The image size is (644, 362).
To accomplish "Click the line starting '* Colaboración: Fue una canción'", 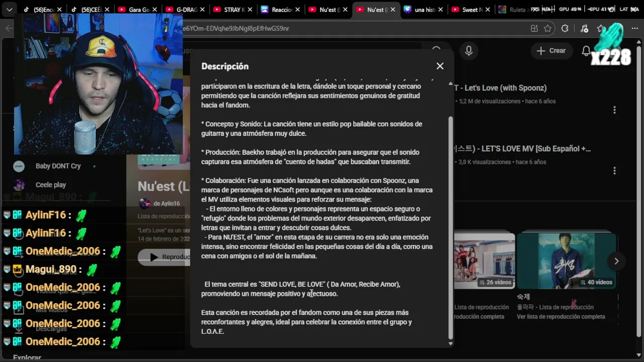I will point(310,180).
